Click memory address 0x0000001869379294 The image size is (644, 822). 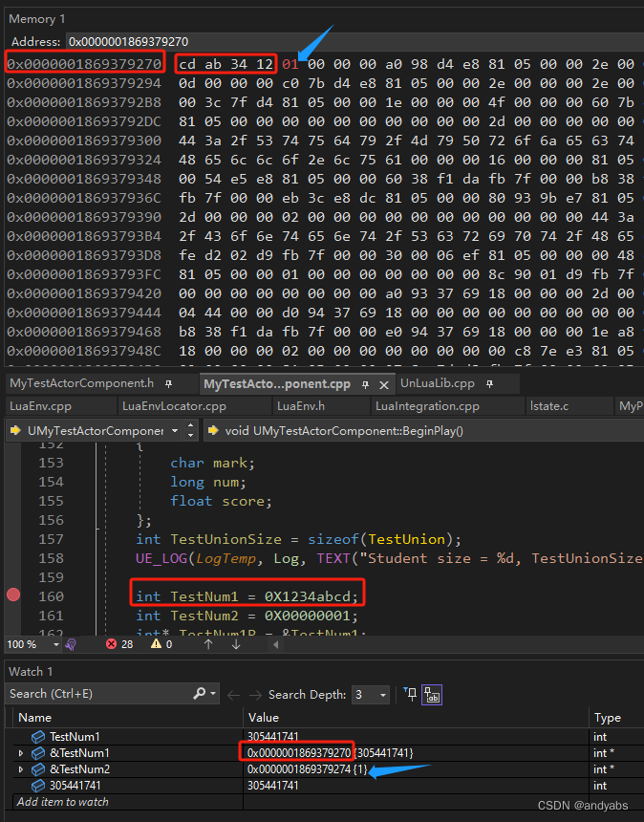(84, 83)
